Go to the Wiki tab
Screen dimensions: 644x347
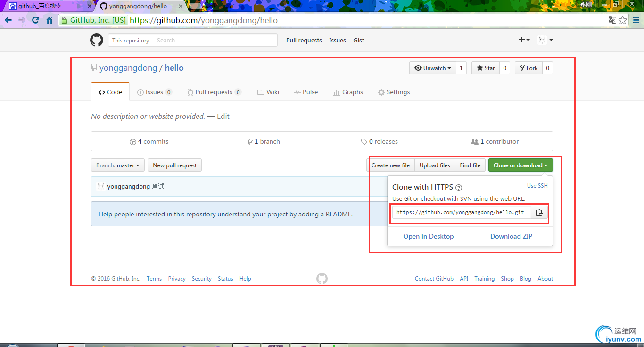click(268, 92)
